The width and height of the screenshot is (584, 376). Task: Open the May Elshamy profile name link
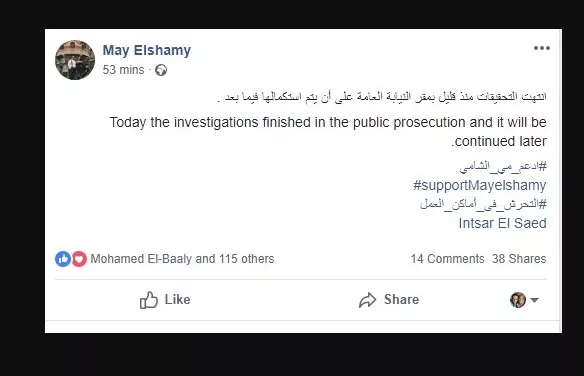point(147,50)
